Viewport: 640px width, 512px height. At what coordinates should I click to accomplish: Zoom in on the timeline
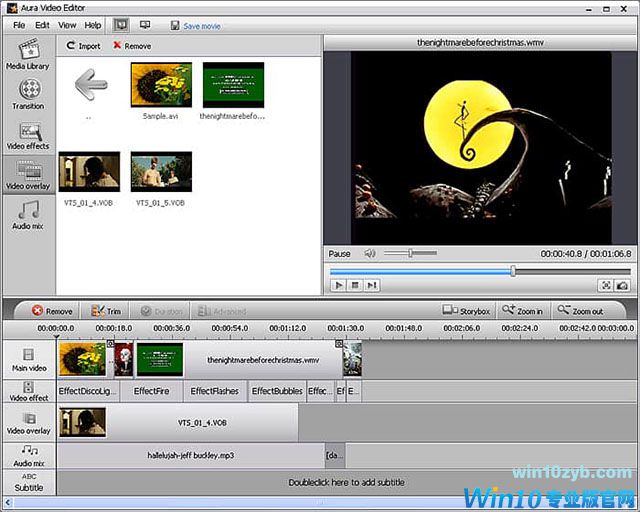coord(522,311)
